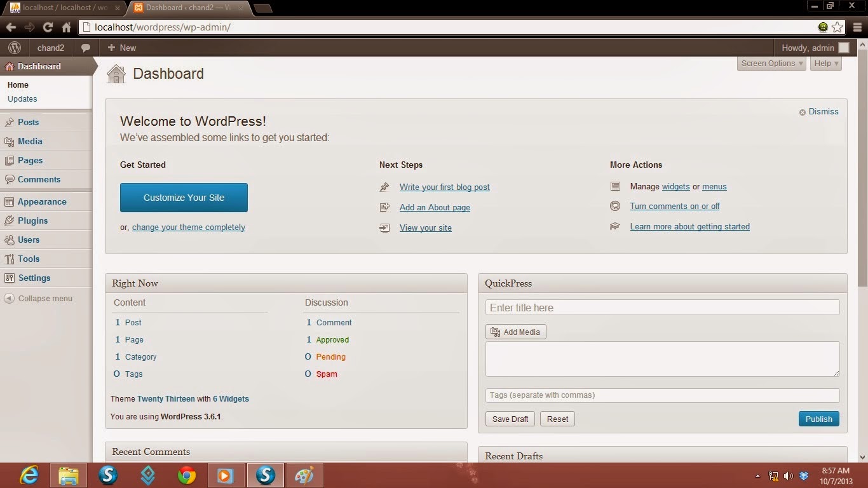The height and width of the screenshot is (488, 868).
Task: Open Internet Explorer from the taskbar
Action: click(29, 475)
